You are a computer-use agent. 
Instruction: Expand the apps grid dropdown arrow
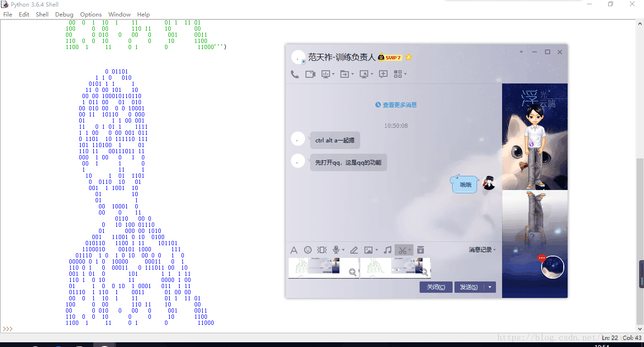(405, 74)
